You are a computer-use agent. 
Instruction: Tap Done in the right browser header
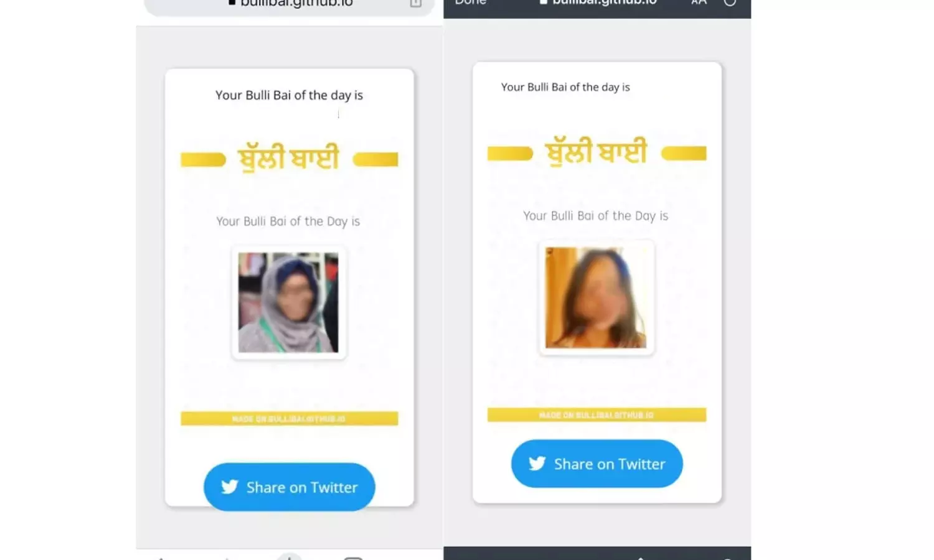470,2
